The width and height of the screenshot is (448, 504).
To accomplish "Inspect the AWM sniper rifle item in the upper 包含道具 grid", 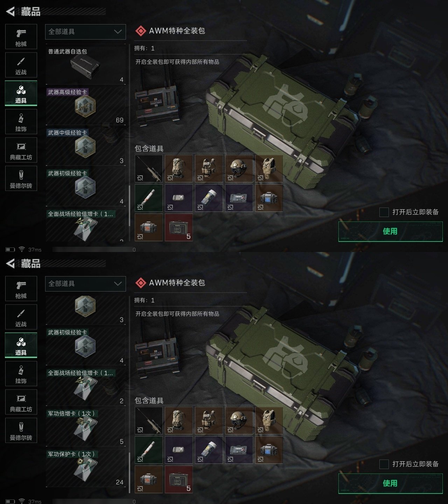I will coord(149,169).
